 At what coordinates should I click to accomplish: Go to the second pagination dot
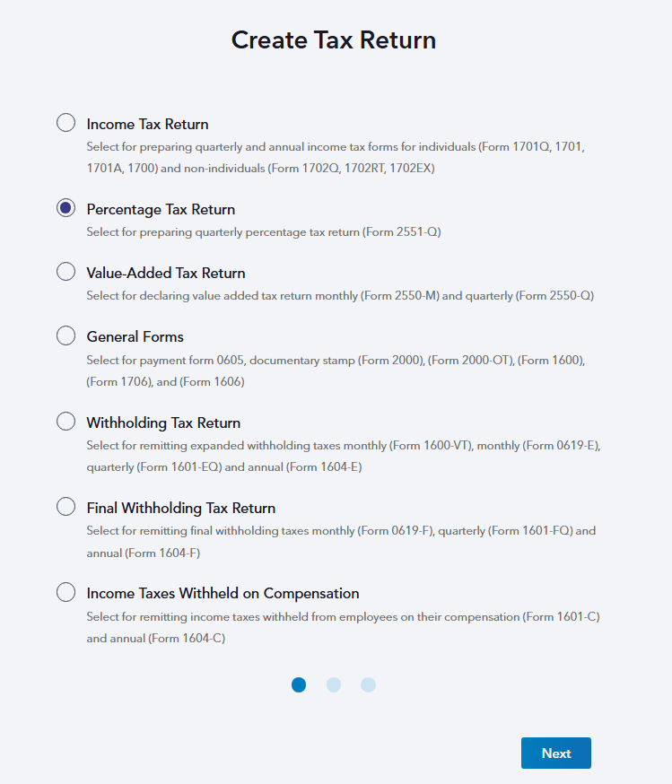(334, 684)
